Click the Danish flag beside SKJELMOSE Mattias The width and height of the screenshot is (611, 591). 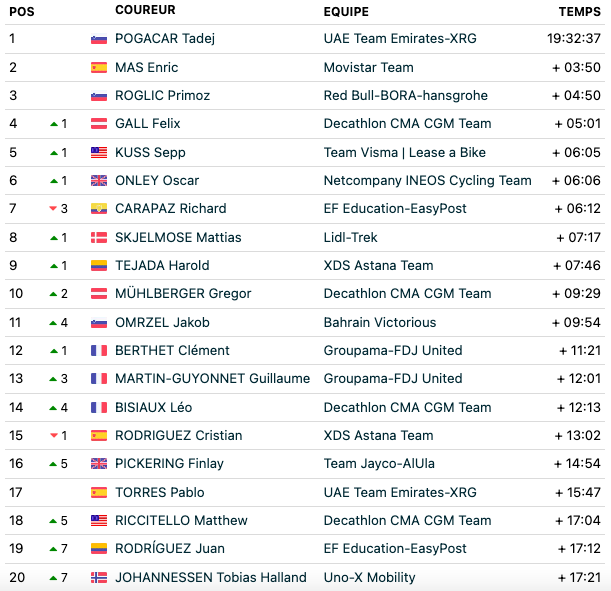coord(99,238)
